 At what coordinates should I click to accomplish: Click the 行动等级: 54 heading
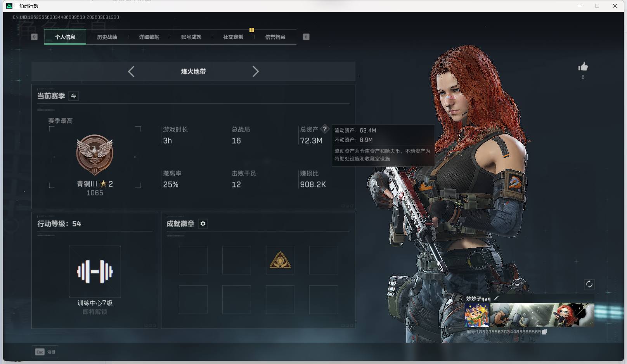click(59, 224)
